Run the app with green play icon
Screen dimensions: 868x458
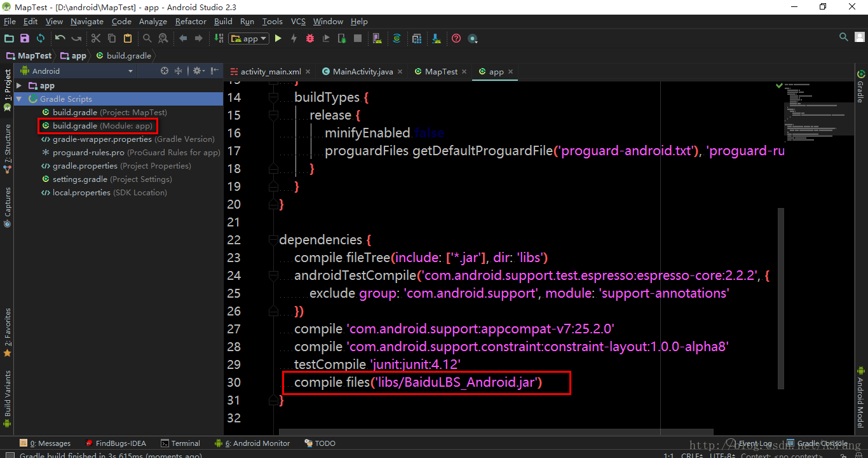278,38
